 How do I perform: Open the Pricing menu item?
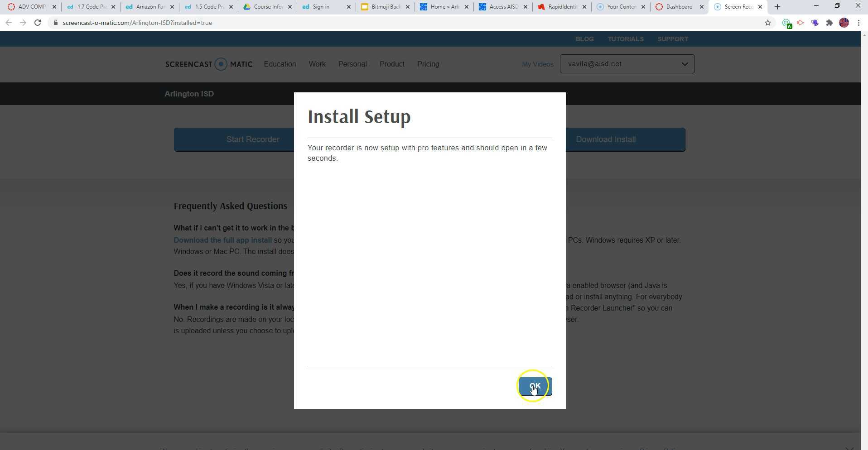428,64
